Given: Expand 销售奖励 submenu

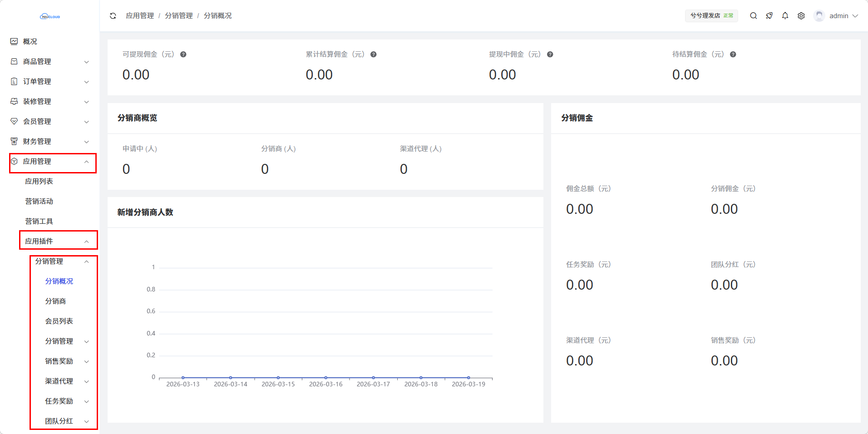Looking at the screenshot, I should point(65,361).
